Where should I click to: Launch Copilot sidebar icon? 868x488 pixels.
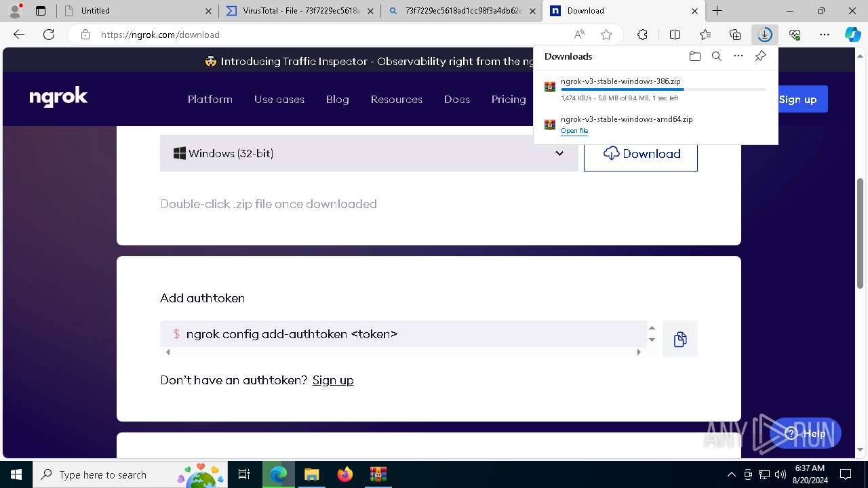[852, 35]
